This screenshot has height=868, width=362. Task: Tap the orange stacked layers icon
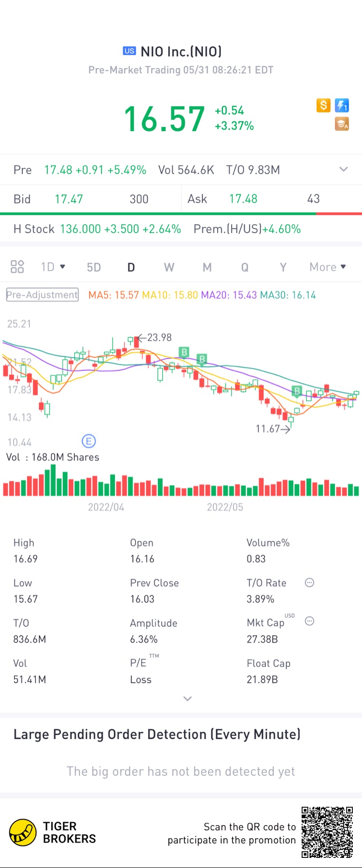[342, 124]
